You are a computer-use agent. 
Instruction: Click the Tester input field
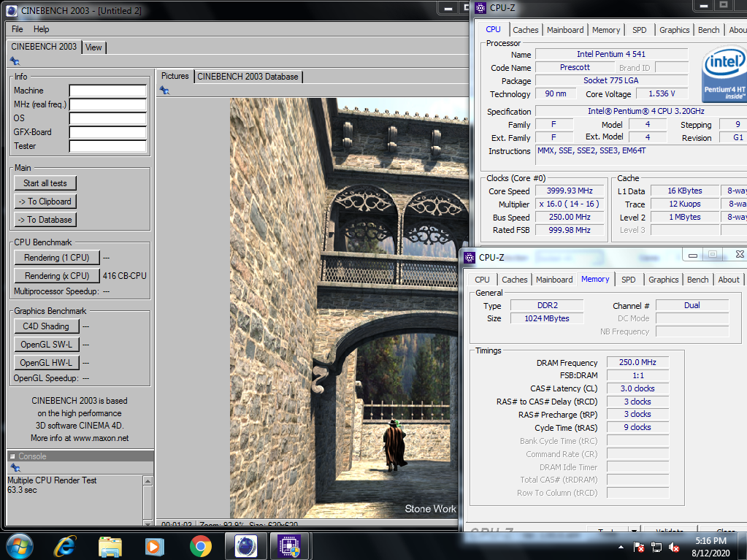tap(107, 146)
